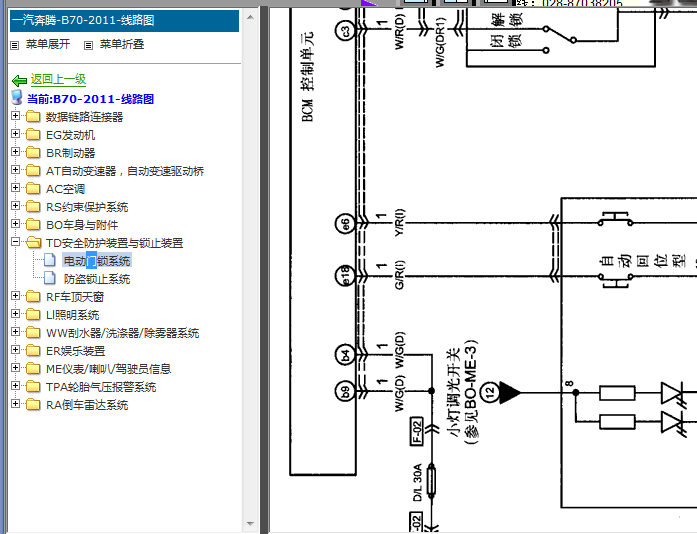
Task: Click the 小灯调光开关 label in diagram
Action: 453,392
